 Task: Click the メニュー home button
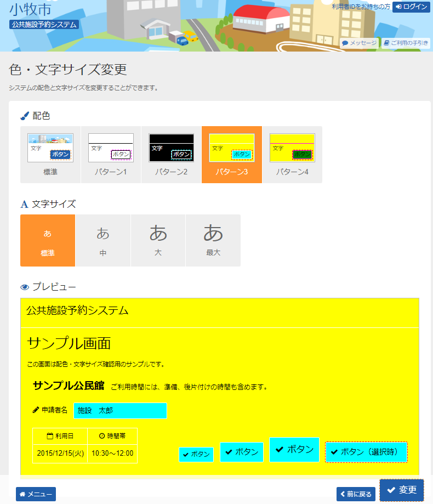click(36, 494)
